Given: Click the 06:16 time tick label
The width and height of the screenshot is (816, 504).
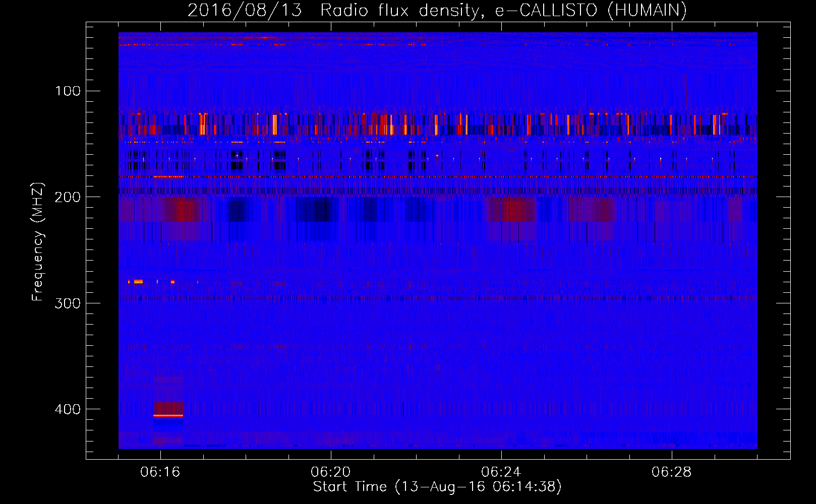Looking at the screenshot, I should click(x=160, y=472).
